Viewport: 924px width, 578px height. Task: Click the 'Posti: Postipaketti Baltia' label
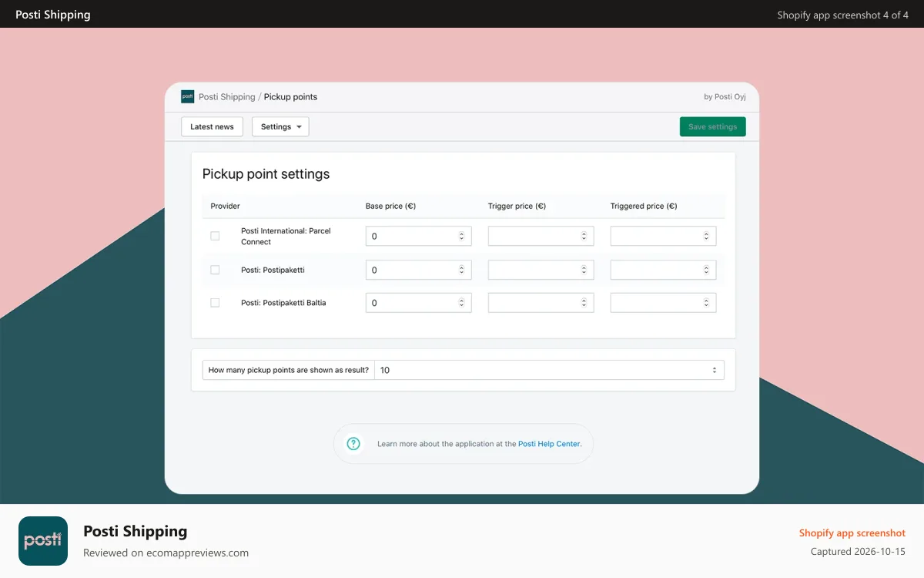point(283,303)
